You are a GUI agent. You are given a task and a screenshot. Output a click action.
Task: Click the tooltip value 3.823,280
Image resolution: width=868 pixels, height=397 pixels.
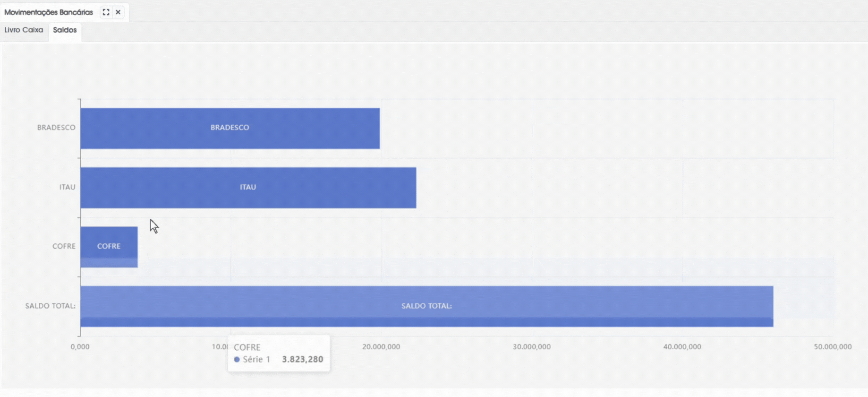303,360
